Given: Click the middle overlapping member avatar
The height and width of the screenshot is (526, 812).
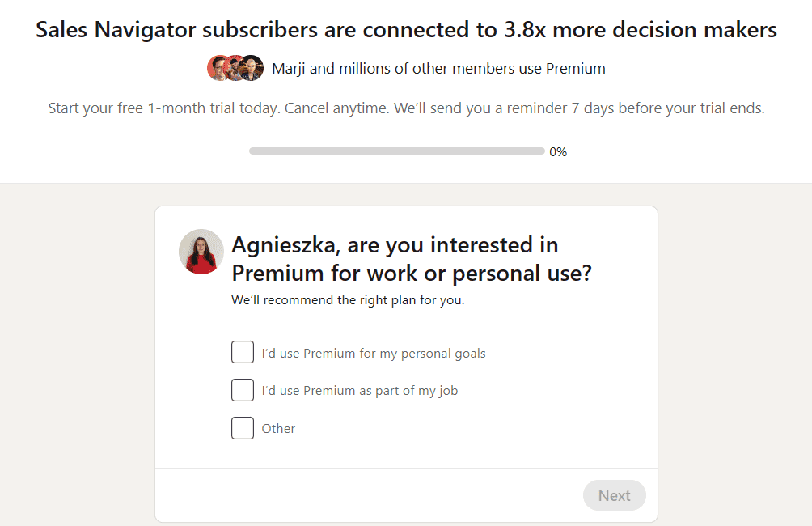Looking at the screenshot, I should click(x=235, y=68).
